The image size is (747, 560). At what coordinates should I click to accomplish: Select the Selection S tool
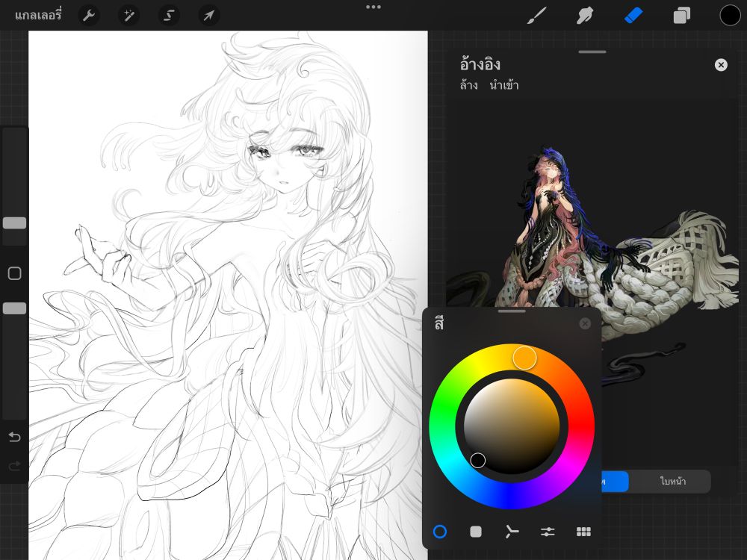point(169,15)
